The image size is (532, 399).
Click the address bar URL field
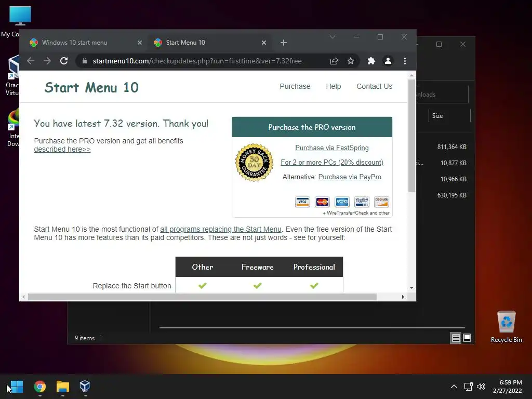click(x=197, y=61)
